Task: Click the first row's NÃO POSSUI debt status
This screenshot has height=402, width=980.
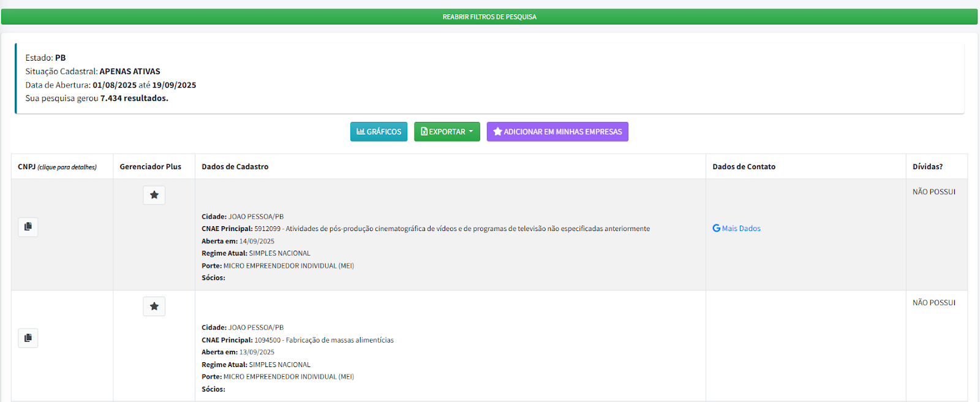Action: tap(933, 192)
